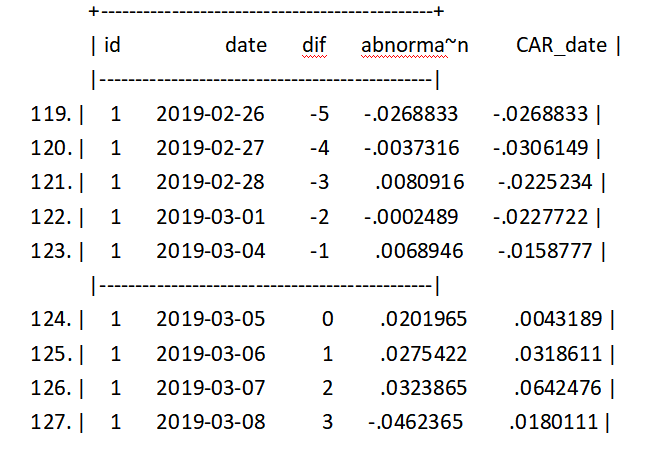Click the date cell 2019-03-05
This screenshot has height=450, width=650.
tap(210, 320)
